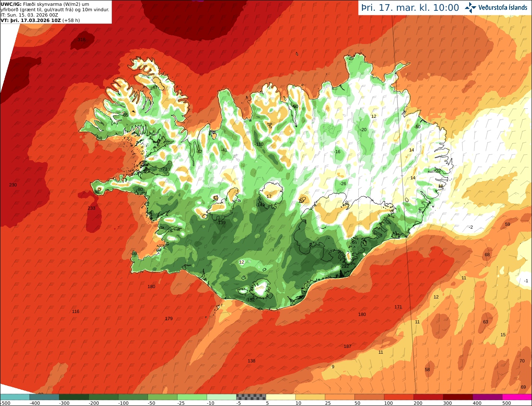Screen dimensions: 532x406
Task: Click the map value -50
Action: click(417, 127)
